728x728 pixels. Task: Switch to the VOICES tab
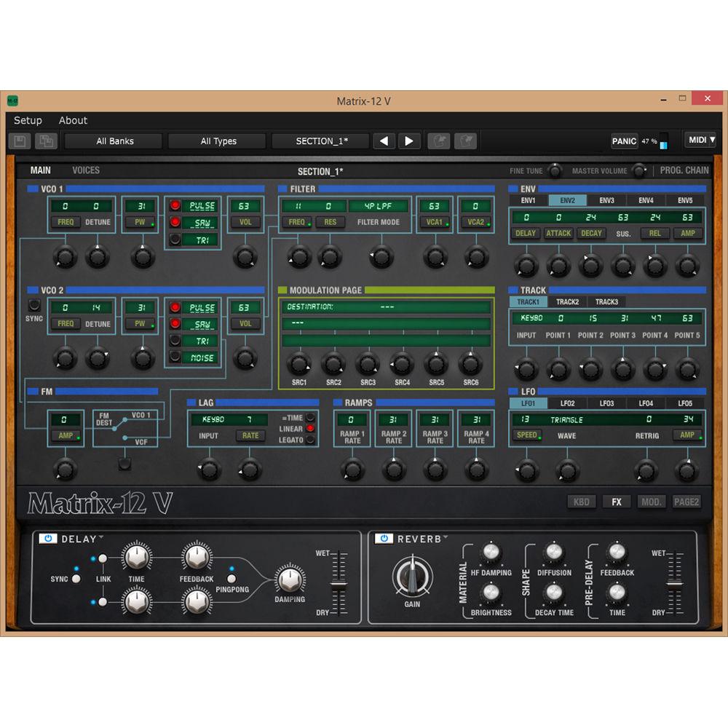point(85,170)
